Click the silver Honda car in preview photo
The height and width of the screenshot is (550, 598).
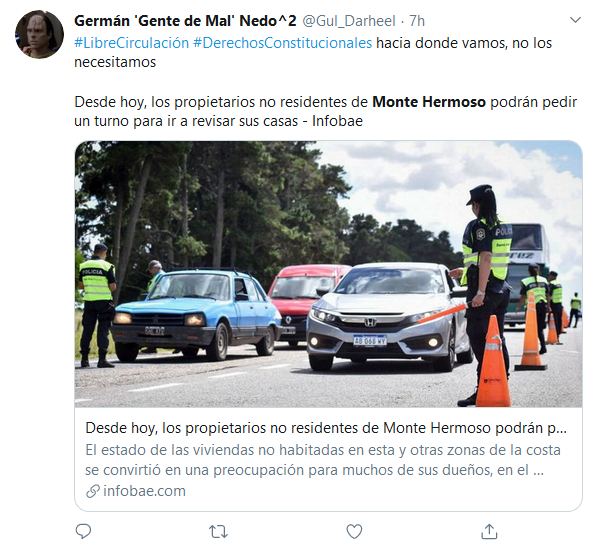(x=389, y=317)
